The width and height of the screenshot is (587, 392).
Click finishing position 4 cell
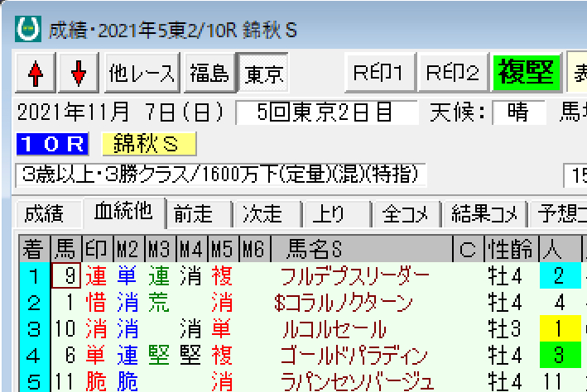[34, 356]
